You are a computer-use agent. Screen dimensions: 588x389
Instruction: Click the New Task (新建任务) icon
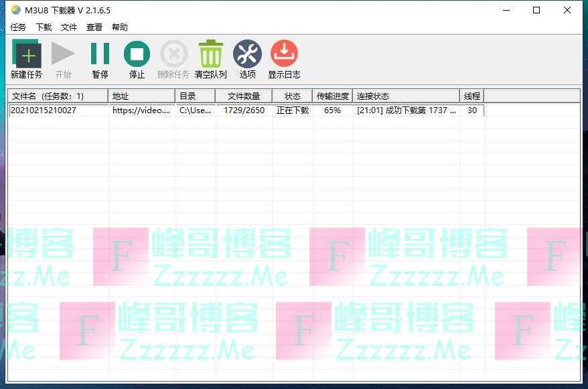tap(27, 54)
